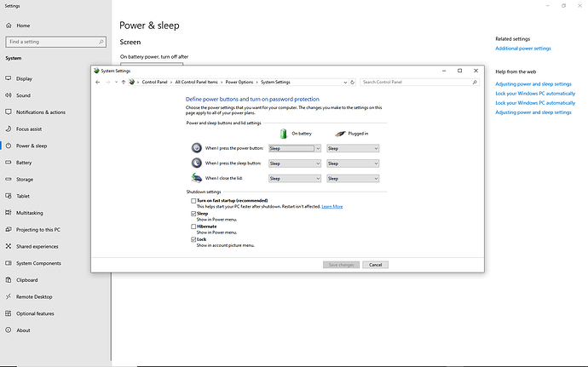The width and height of the screenshot is (588, 367).
Task: Expand the address bar history dropdown
Action: click(x=345, y=82)
